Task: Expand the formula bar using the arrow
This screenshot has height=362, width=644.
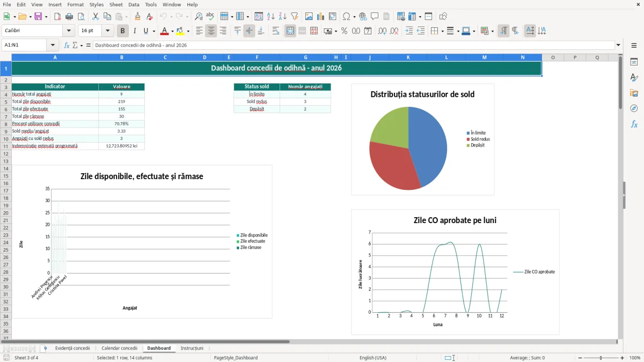Action: coord(618,45)
